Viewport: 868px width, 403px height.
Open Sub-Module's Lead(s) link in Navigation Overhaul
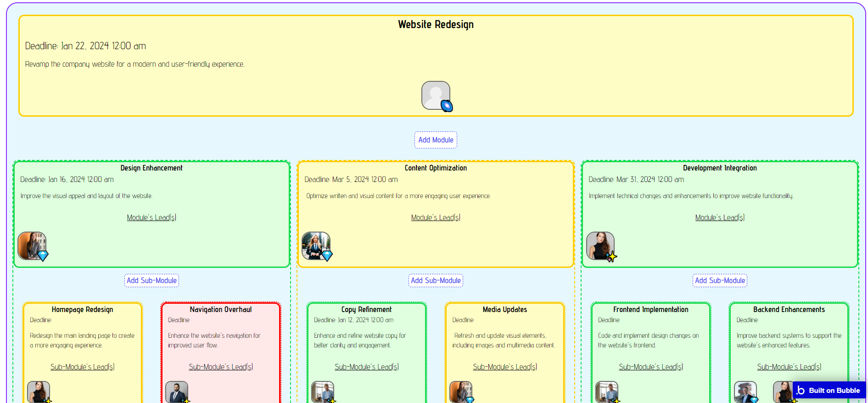tap(221, 367)
